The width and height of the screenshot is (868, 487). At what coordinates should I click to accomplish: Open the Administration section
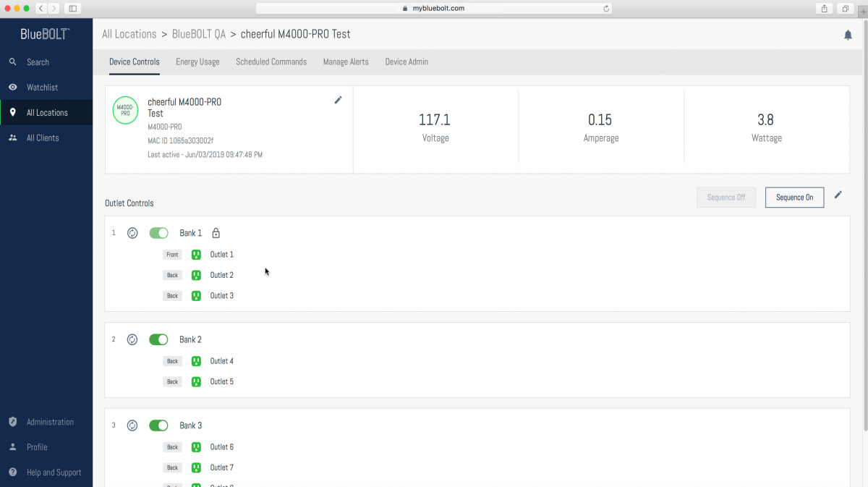point(50,422)
